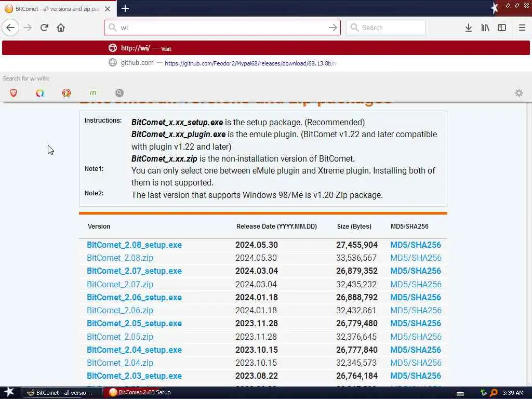532x399 pixels.
Task: Open MD5/SHA256 for BitComet_2.08_setup.exe
Action: point(416,245)
